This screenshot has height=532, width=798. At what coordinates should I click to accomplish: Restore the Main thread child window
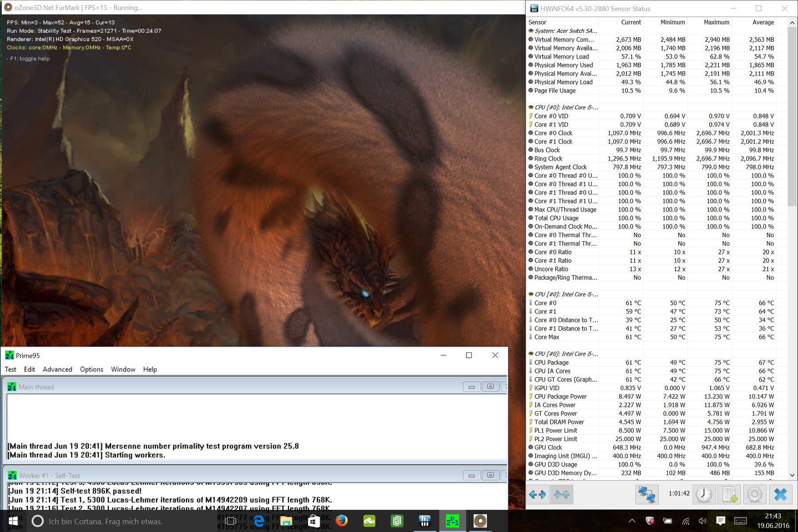point(490,387)
